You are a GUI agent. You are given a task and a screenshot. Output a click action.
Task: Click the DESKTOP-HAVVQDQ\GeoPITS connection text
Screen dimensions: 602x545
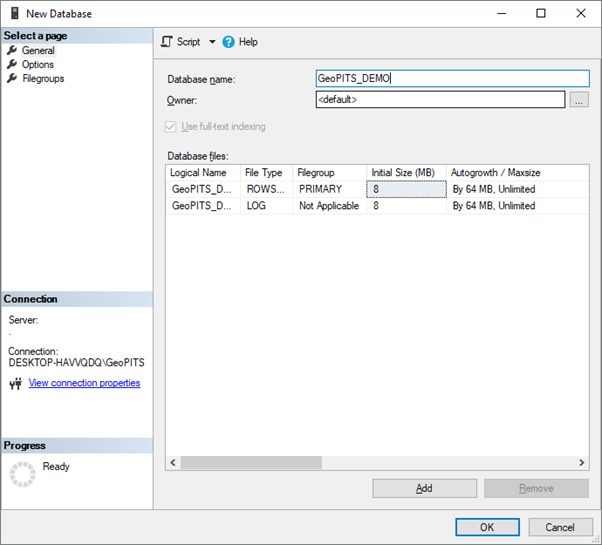(76, 363)
